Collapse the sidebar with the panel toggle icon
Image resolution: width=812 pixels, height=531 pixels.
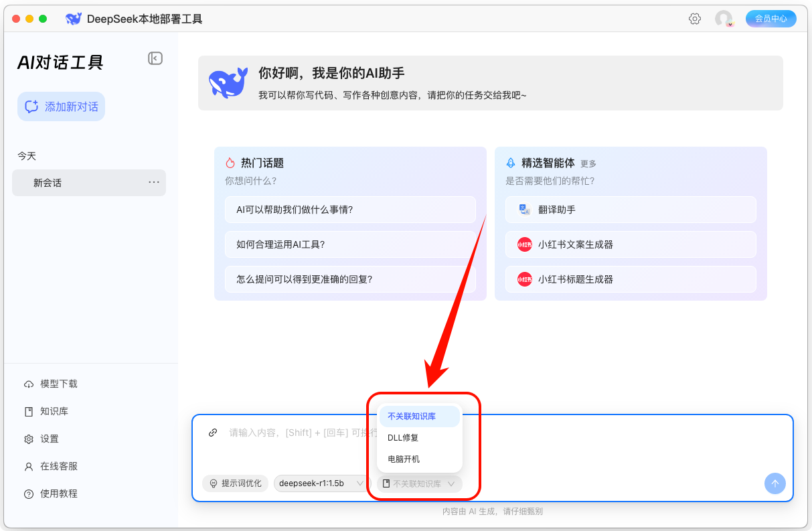coord(155,58)
